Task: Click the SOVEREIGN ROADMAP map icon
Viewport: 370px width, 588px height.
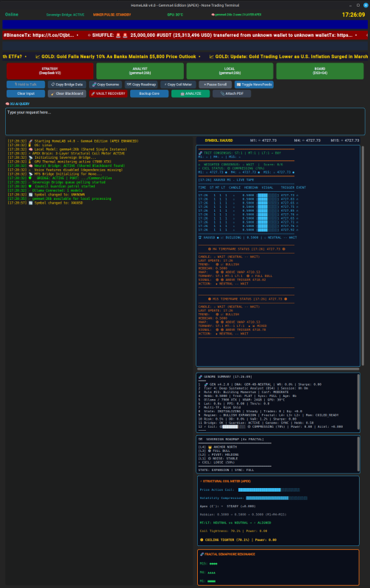Action: coord(200,439)
